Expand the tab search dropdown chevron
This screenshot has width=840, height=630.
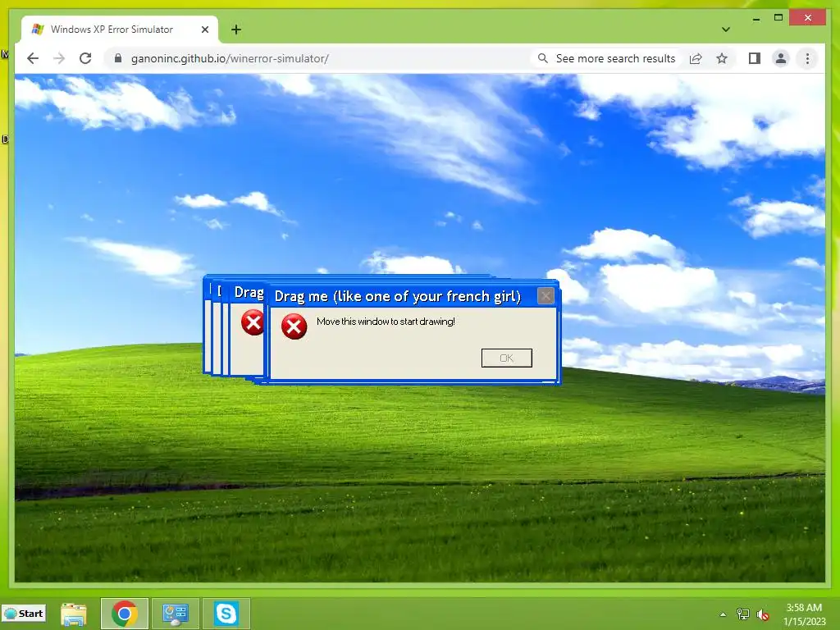point(725,30)
